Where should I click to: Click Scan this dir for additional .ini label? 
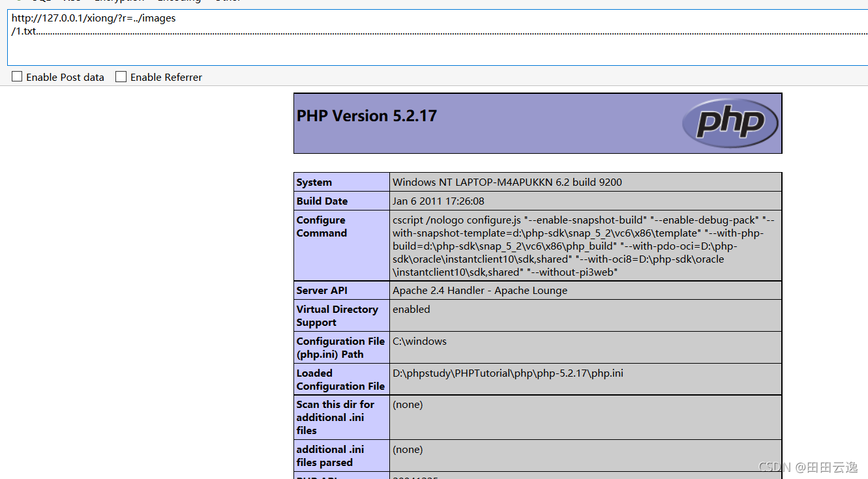(x=342, y=417)
